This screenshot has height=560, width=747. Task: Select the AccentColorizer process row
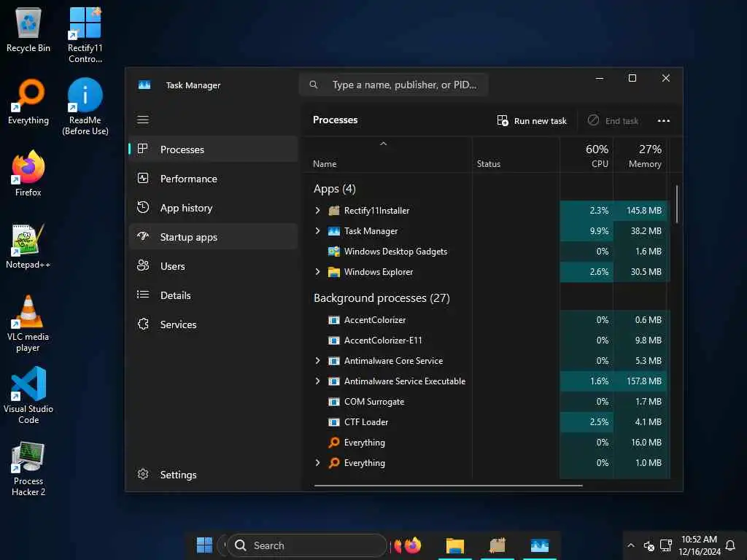click(x=486, y=319)
